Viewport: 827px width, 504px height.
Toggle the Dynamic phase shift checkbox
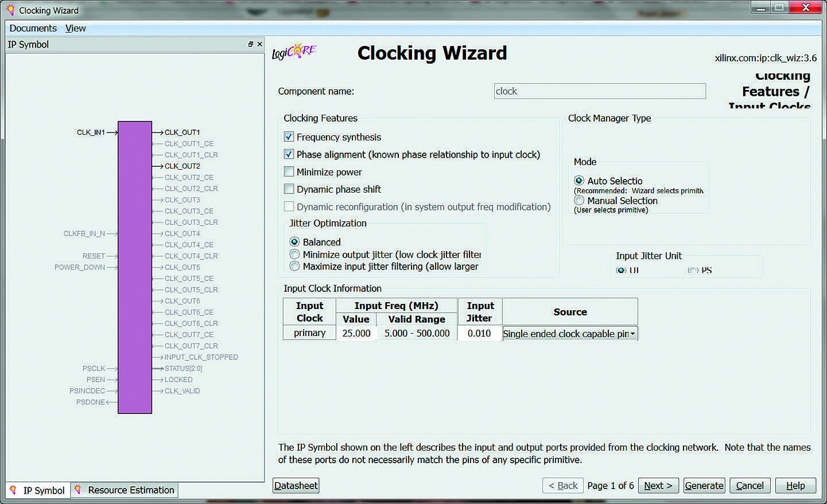(x=289, y=189)
